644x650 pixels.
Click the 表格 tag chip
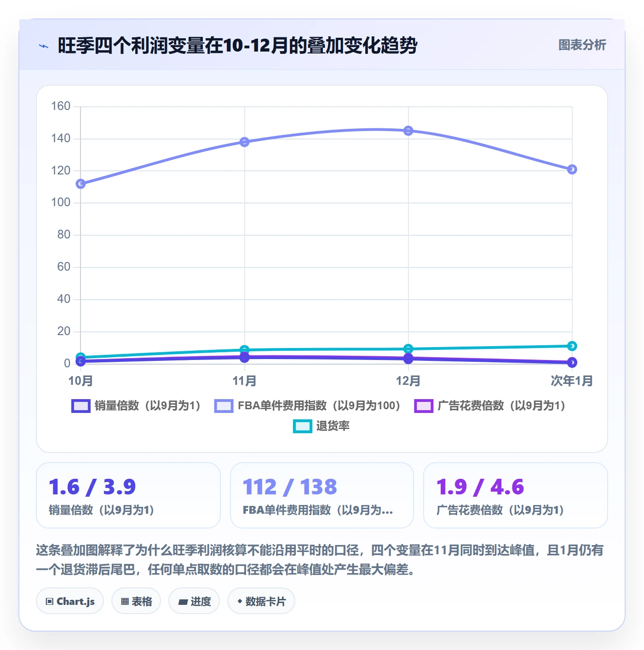pyautogui.click(x=136, y=601)
